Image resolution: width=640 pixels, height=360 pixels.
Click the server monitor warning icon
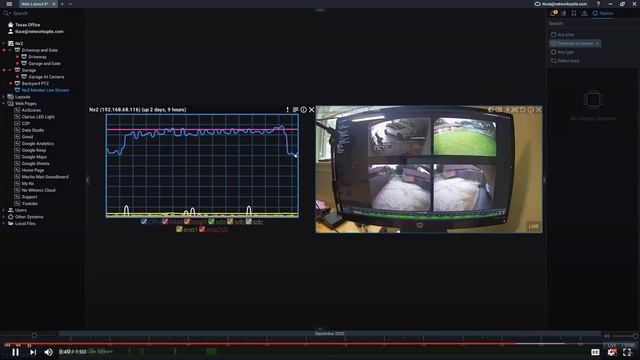[287, 110]
